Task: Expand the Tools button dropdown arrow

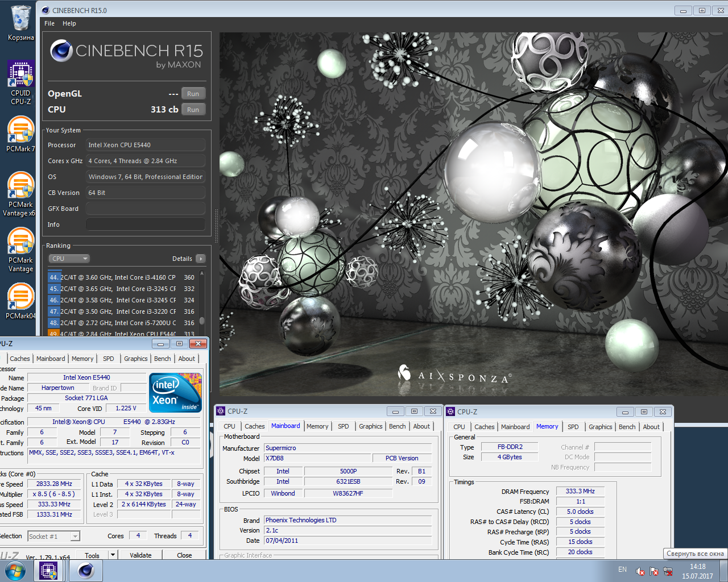Action: pyautogui.click(x=113, y=555)
